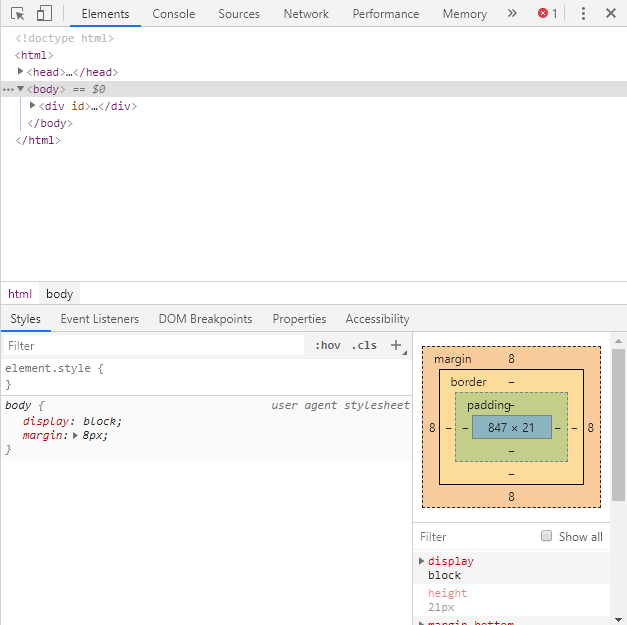Click the computed height property
Viewport: 627px width, 625px height.
(x=447, y=593)
